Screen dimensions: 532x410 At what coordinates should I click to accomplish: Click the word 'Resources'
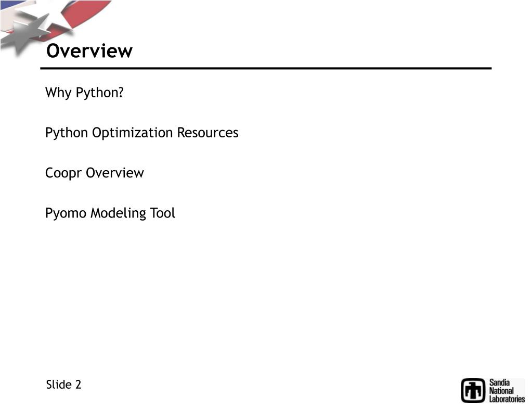[x=207, y=133]
